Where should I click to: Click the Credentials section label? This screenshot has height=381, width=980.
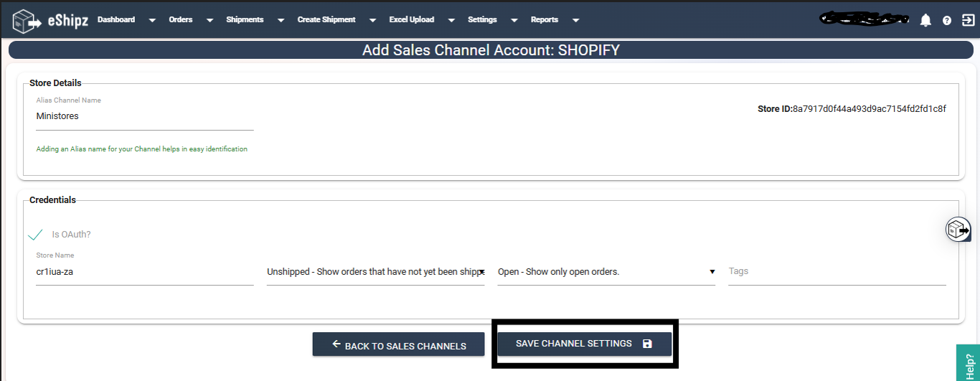[52, 200]
